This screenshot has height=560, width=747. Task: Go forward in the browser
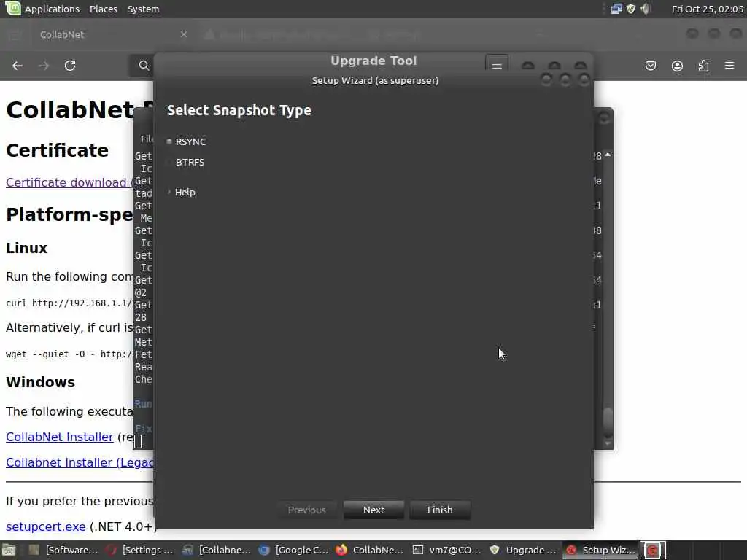point(44,66)
